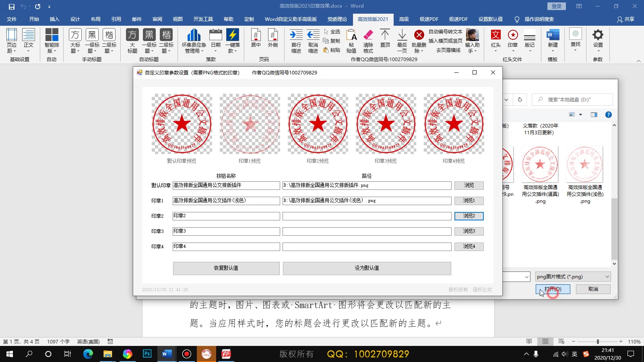
Task: Click 取消缩进 remove indent
Action: pyautogui.click(x=313, y=41)
